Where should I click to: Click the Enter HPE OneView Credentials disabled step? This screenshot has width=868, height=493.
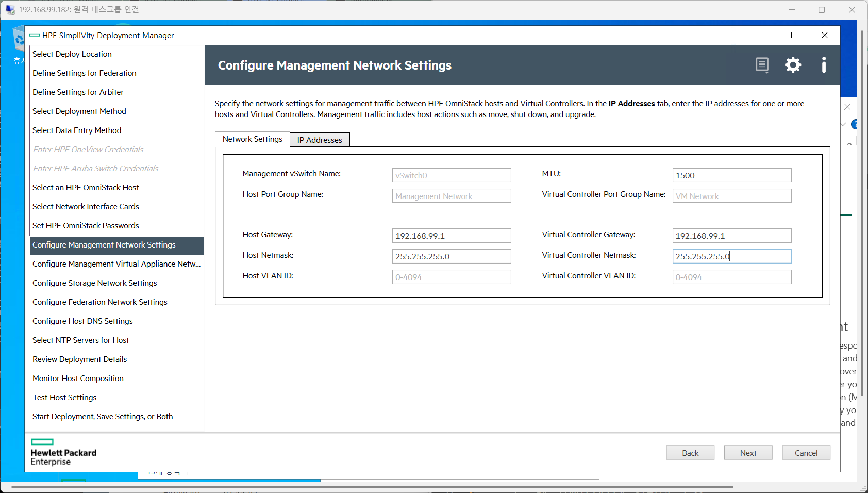pyautogui.click(x=88, y=150)
